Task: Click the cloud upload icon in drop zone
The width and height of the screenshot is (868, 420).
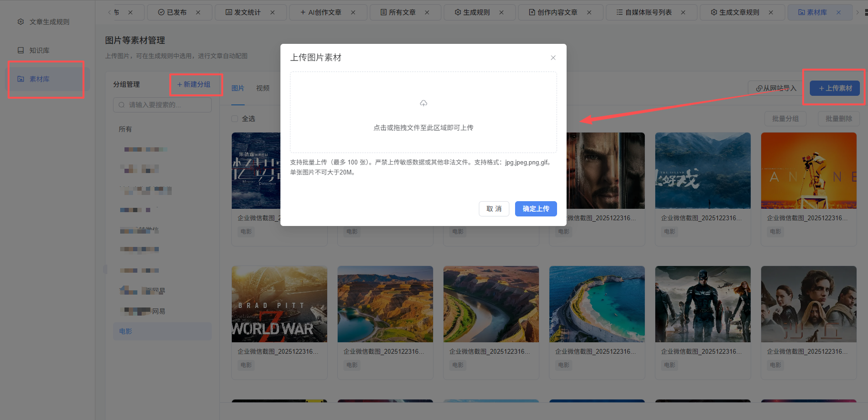Action: tap(424, 103)
